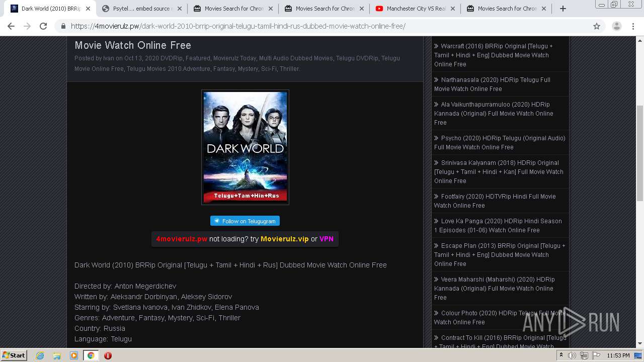This screenshot has height=362, width=644.
Task: Close the Psytel embed source tab
Action: [180, 9]
